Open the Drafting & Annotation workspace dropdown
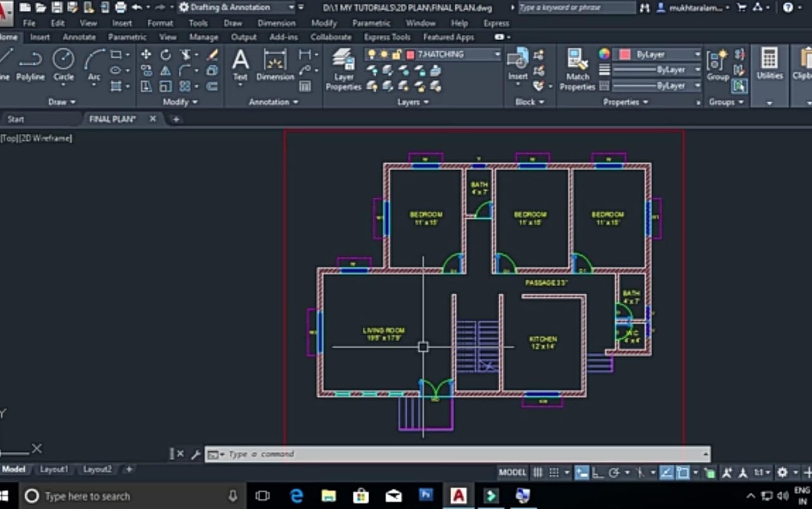This screenshot has width=812, height=509. (291, 7)
